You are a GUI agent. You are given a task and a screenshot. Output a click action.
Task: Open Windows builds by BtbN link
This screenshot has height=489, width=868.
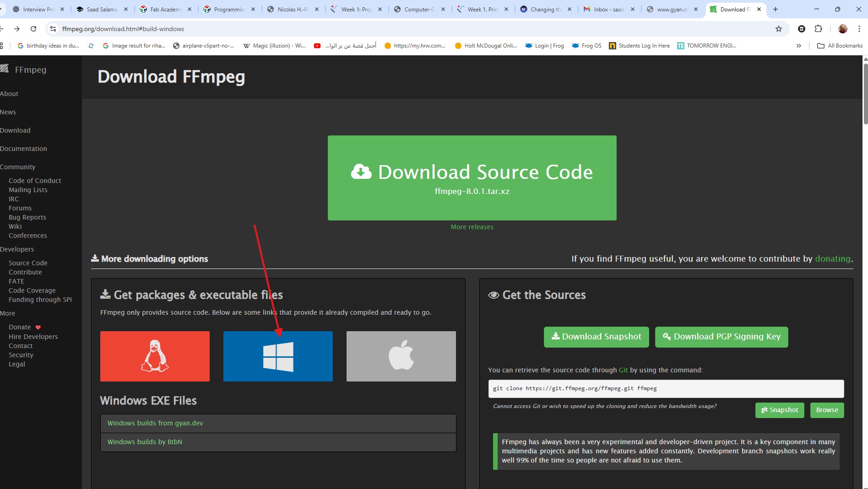point(145,442)
